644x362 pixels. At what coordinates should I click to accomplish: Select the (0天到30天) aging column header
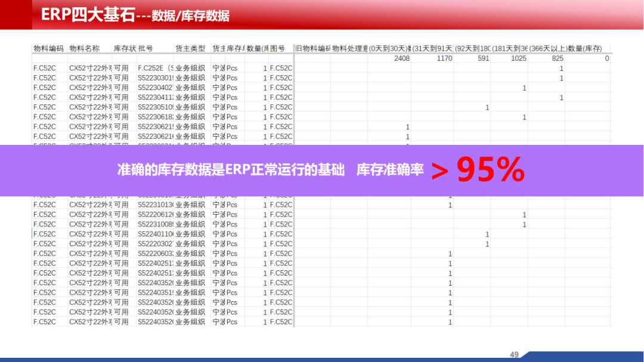[390, 48]
